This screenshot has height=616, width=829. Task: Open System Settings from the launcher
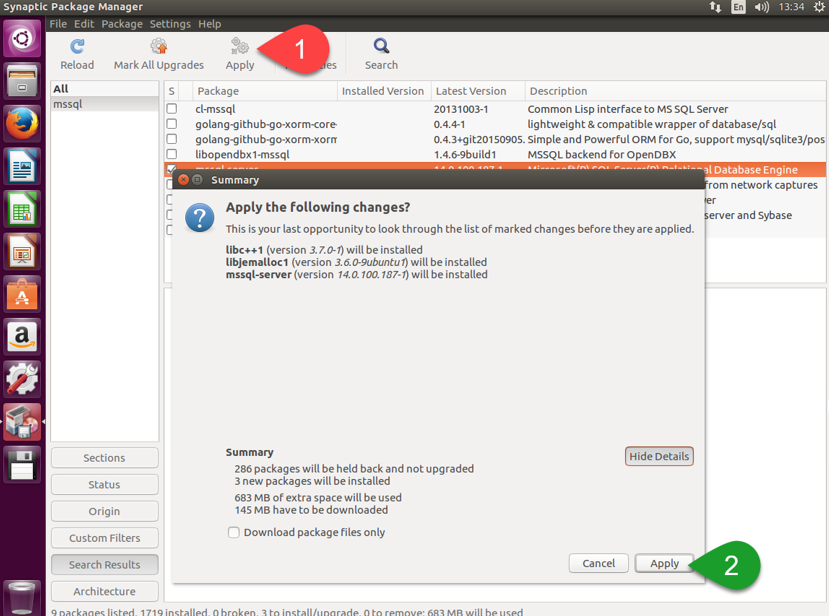coord(22,379)
